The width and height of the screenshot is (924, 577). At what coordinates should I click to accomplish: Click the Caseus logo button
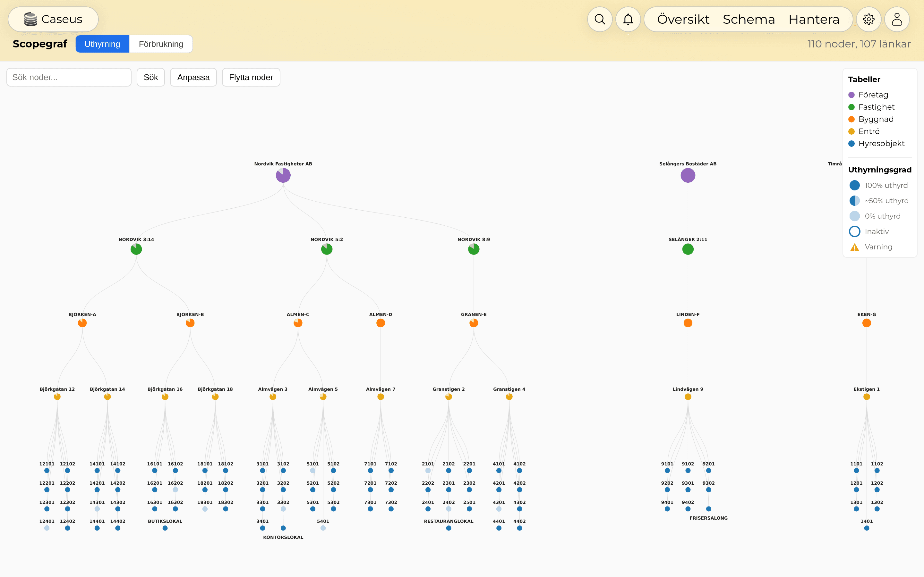point(53,19)
